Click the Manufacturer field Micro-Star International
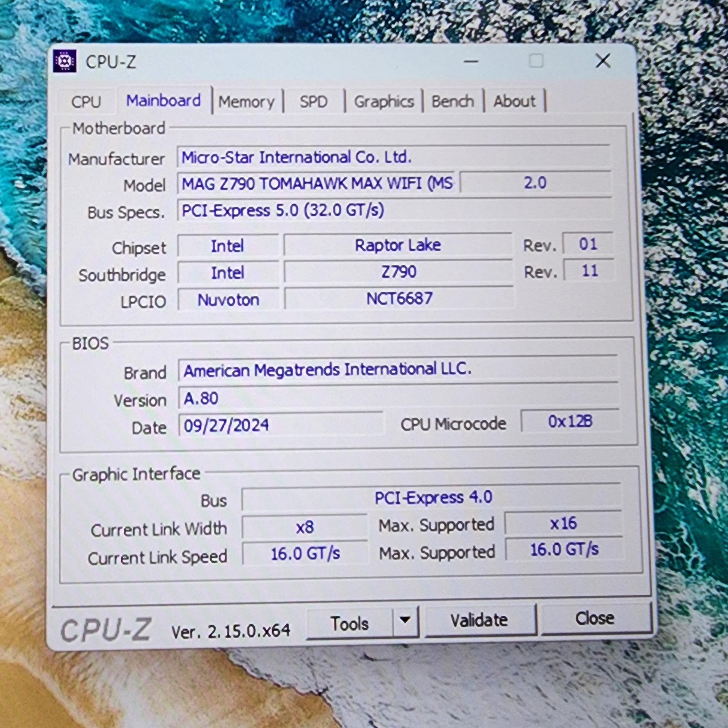 click(x=394, y=157)
